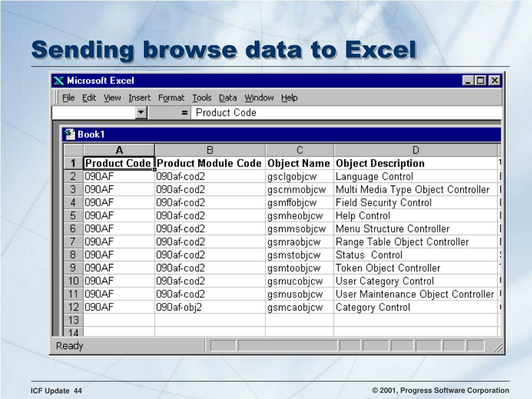Select User Maintenance Object Controller cell
The height and width of the screenshot is (399, 532).
416,294
